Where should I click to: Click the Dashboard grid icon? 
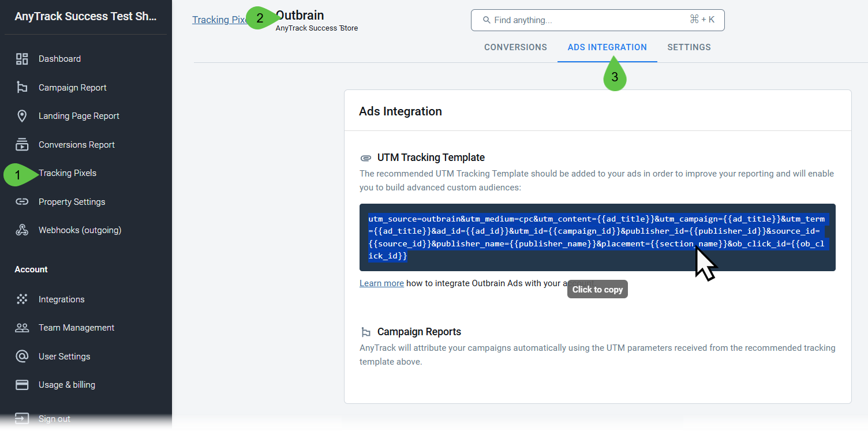point(22,59)
